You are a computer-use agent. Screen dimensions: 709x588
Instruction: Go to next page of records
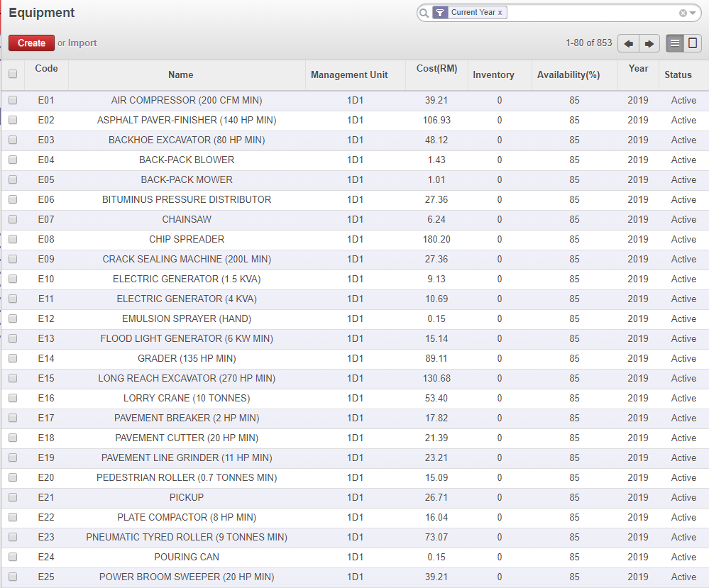(x=649, y=43)
